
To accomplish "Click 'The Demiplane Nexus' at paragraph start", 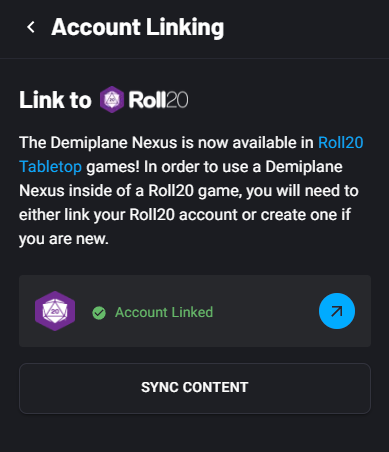I will click(98, 143).
